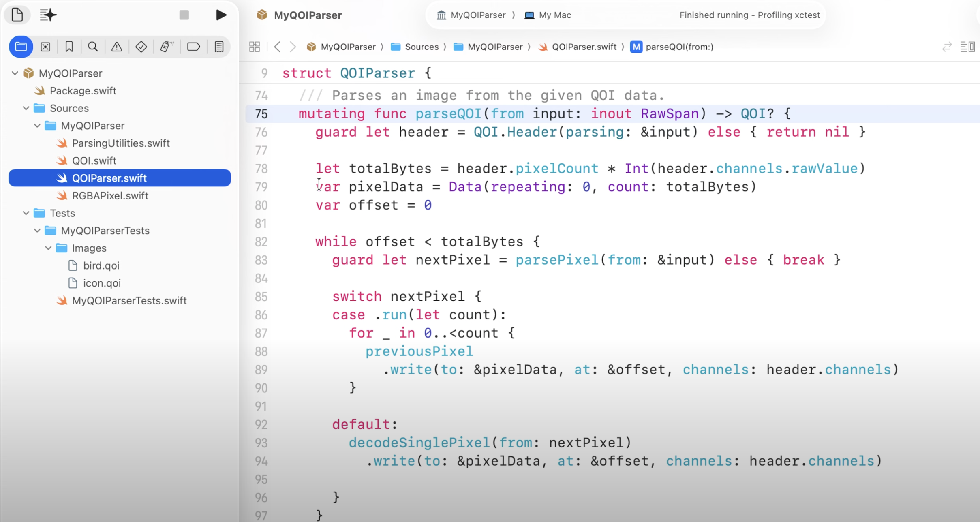Click MyQOIParser title in toolbar
The image size is (980, 522).
(307, 15)
